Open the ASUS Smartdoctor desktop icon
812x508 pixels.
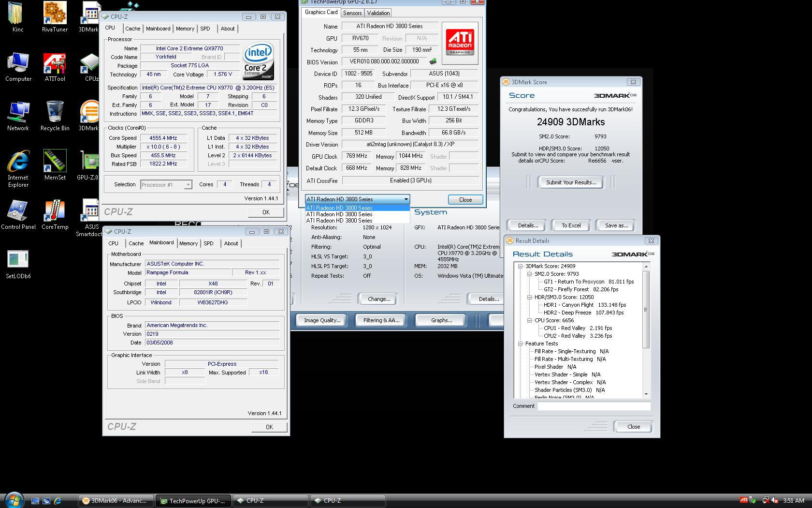[x=89, y=218]
